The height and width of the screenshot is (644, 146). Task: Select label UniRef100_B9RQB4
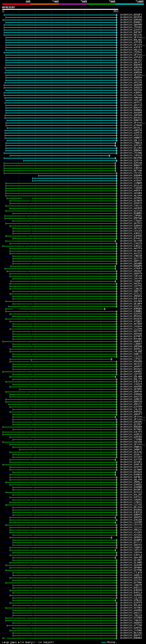click(131, 309)
